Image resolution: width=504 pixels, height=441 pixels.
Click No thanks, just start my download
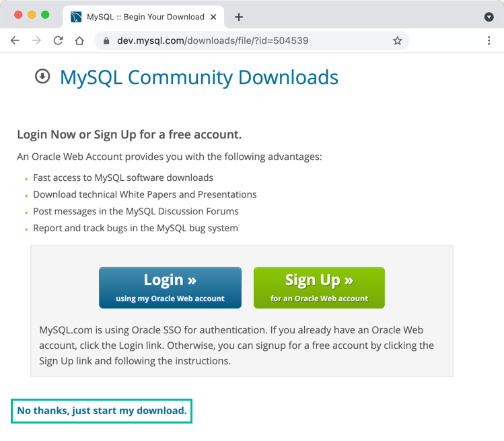tap(102, 411)
